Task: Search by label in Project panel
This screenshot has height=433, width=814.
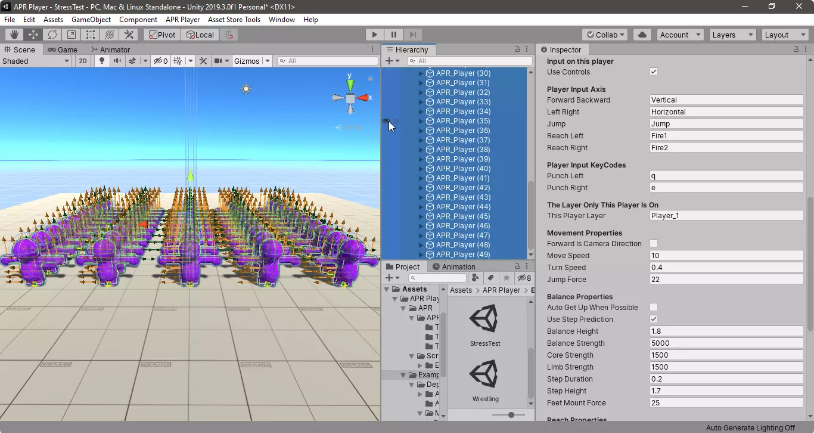Action: 491,278
